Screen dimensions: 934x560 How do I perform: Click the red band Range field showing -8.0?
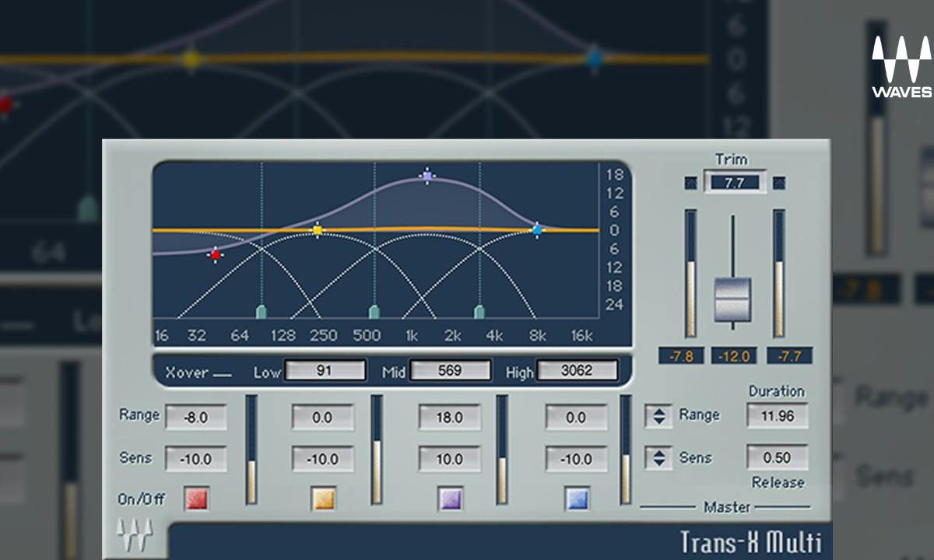click(195, 417)
